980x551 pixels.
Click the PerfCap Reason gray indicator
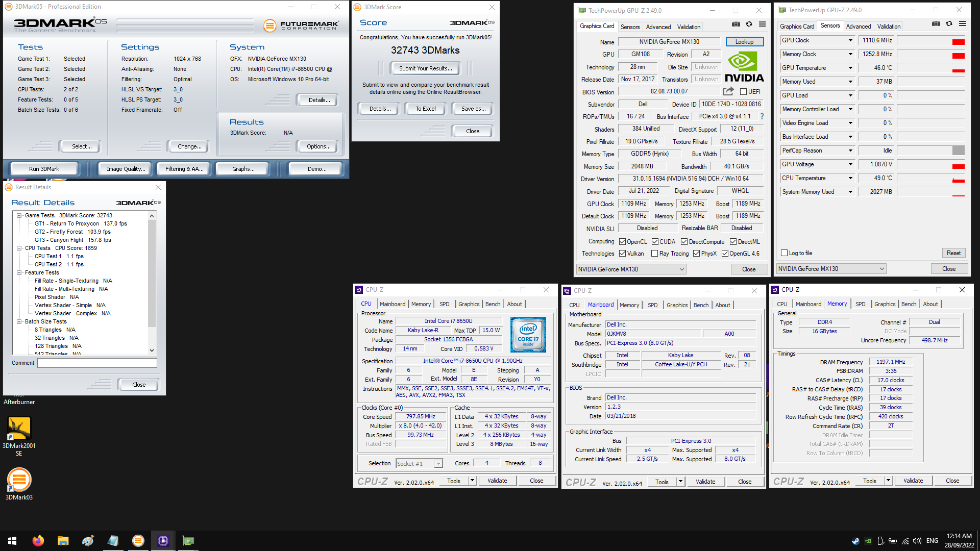(x=959, y=151)
